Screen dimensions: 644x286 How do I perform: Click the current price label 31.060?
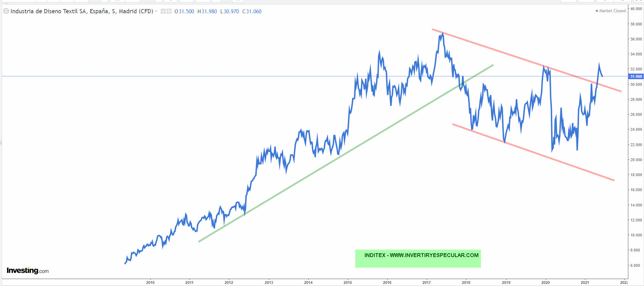(636, 76)
